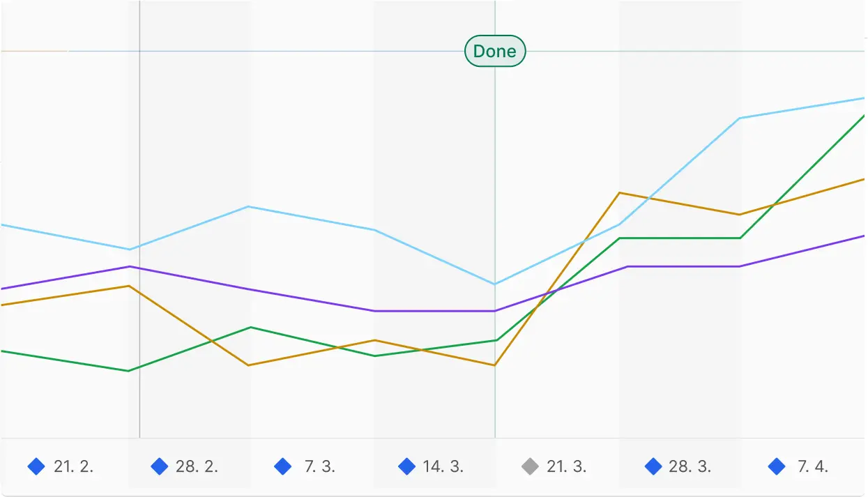Click the blue diamond milestone for 28. 3.
This screenshot has height=497, width=868.
(653, 466)
